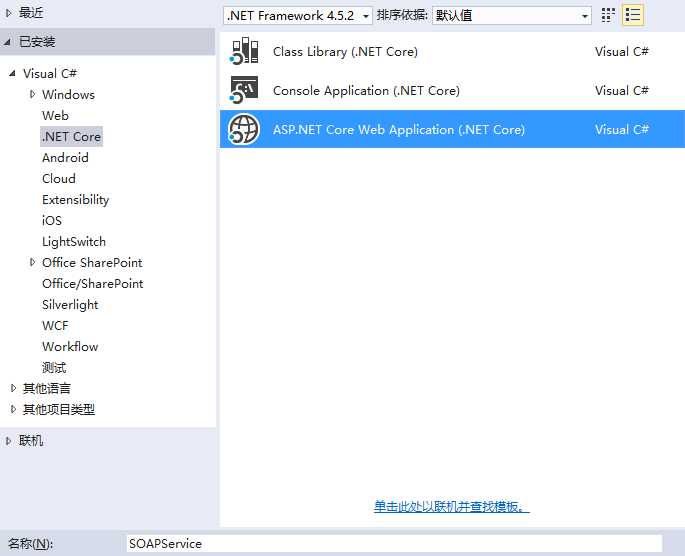Click the 已安装 header label
685x556 pixels.
[37, 41]
